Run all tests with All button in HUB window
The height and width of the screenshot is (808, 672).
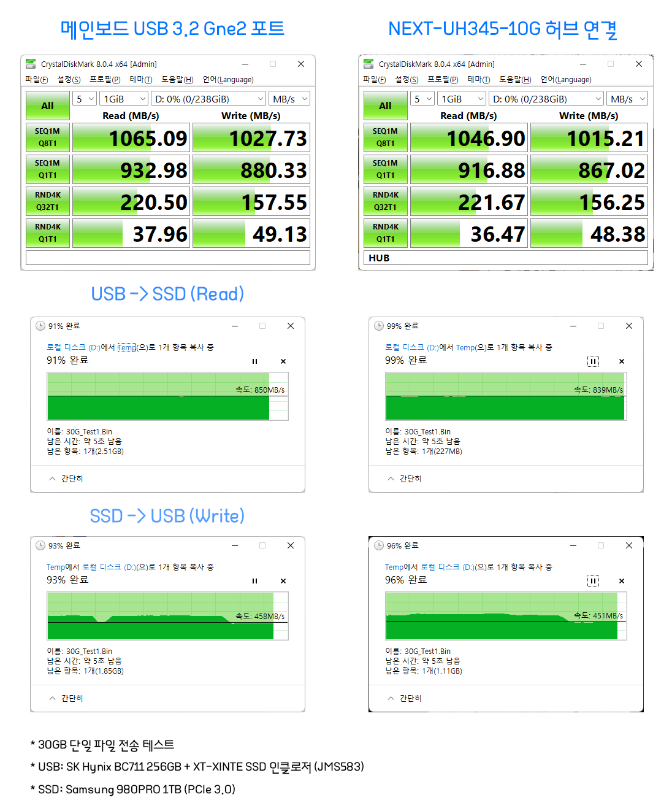(x=385, y=106)
